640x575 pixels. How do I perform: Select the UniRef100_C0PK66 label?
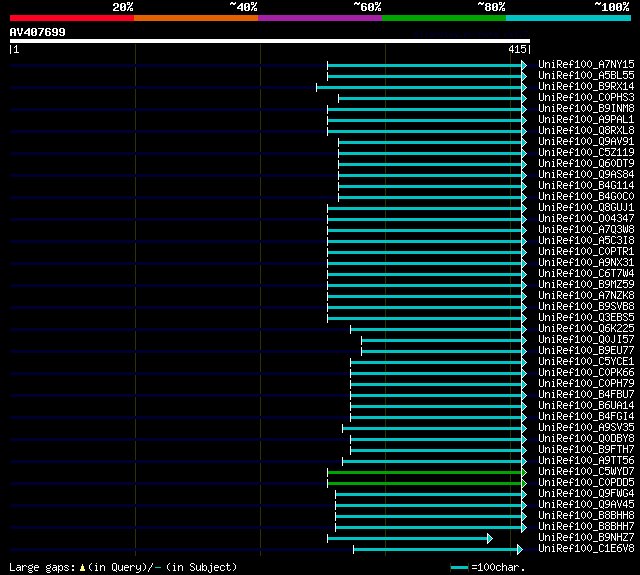(586, 373)
